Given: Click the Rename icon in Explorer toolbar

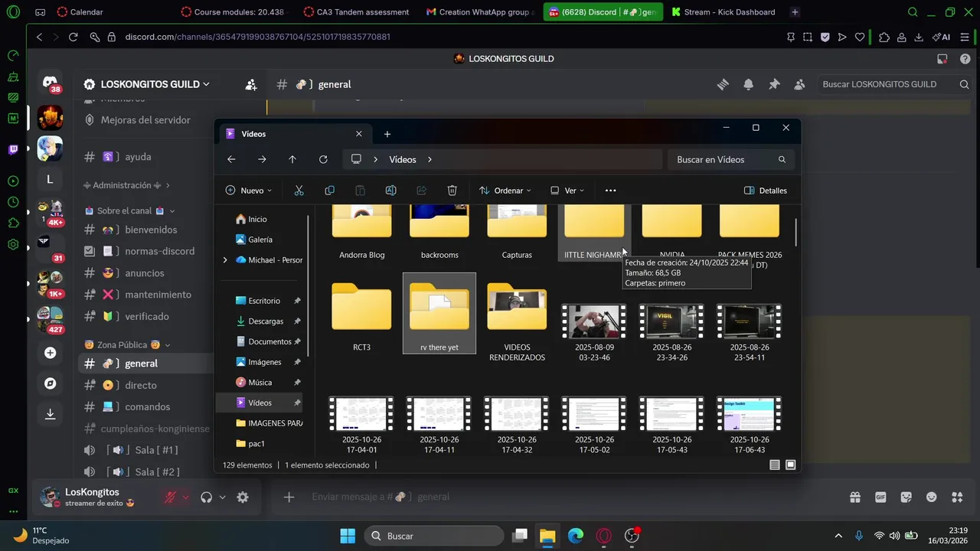Looking at the screenshot, I should click(390, 191).
